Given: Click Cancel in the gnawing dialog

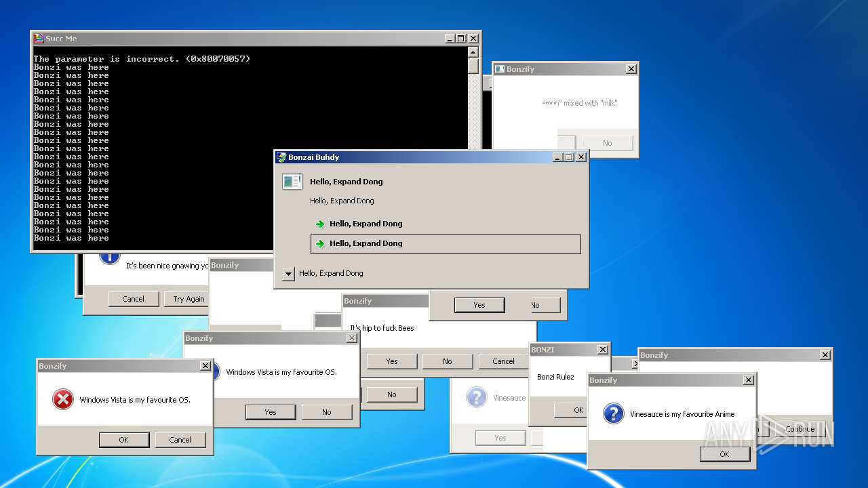Looking at the screenshot, I should tap(134, 299).
